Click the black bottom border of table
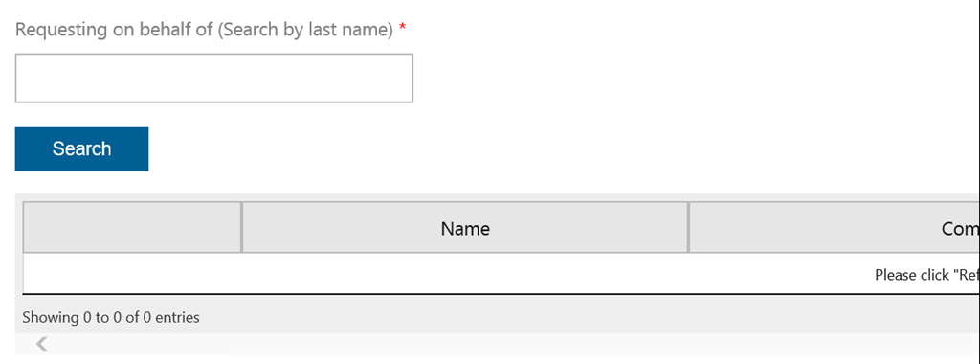980x364 pixels. coord(500,293)
